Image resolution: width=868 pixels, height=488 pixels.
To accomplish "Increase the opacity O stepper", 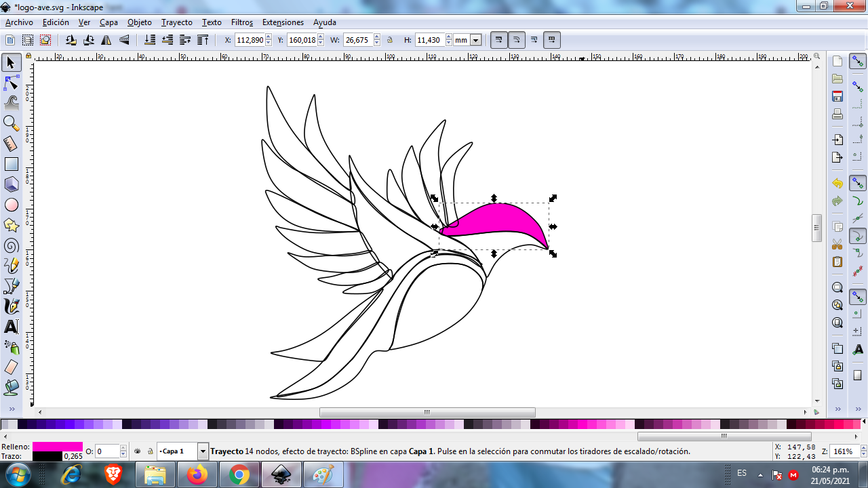I will [123, 448].
